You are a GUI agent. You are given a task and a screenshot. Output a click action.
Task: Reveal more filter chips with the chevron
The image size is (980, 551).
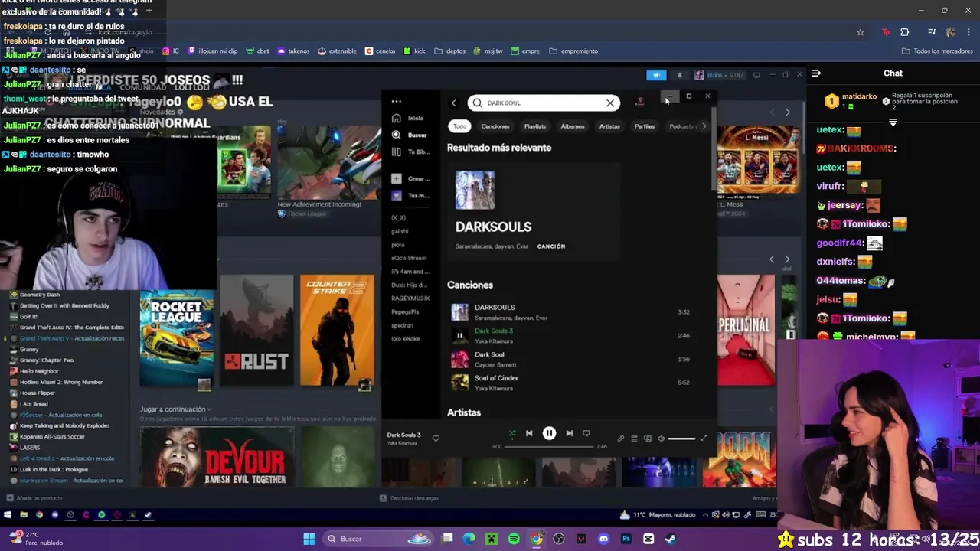coord(704,126)
